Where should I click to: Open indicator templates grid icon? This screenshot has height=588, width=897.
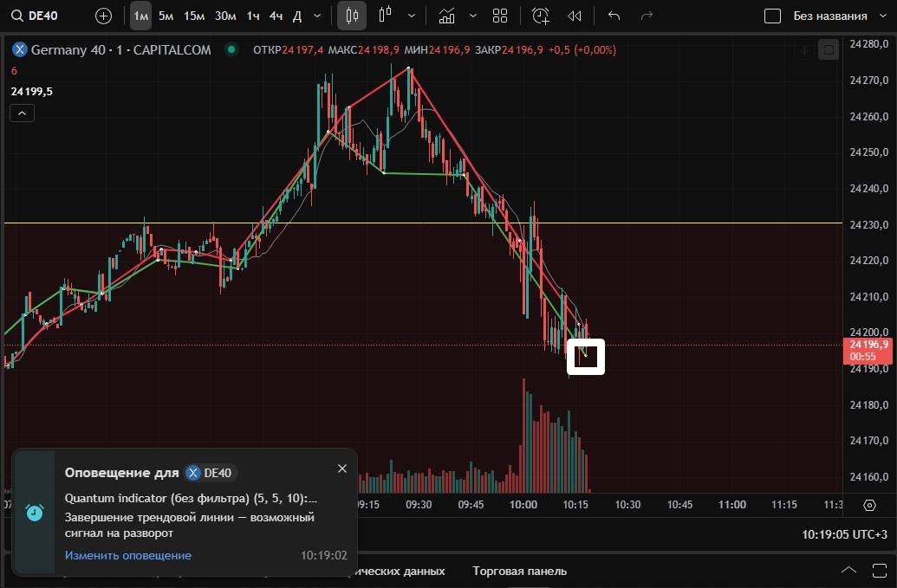tap(500, 16)
